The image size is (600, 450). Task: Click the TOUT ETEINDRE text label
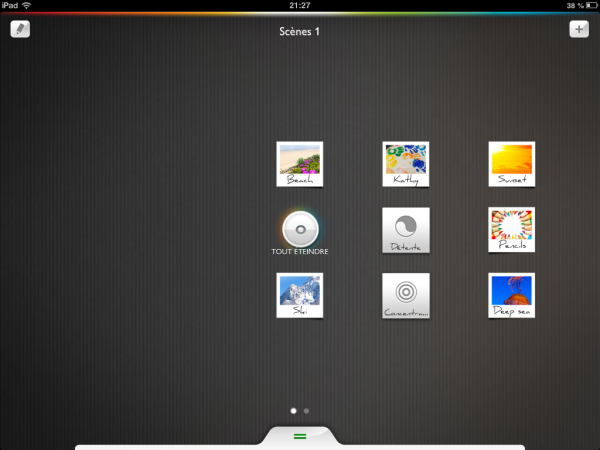[x=300, y=252]
